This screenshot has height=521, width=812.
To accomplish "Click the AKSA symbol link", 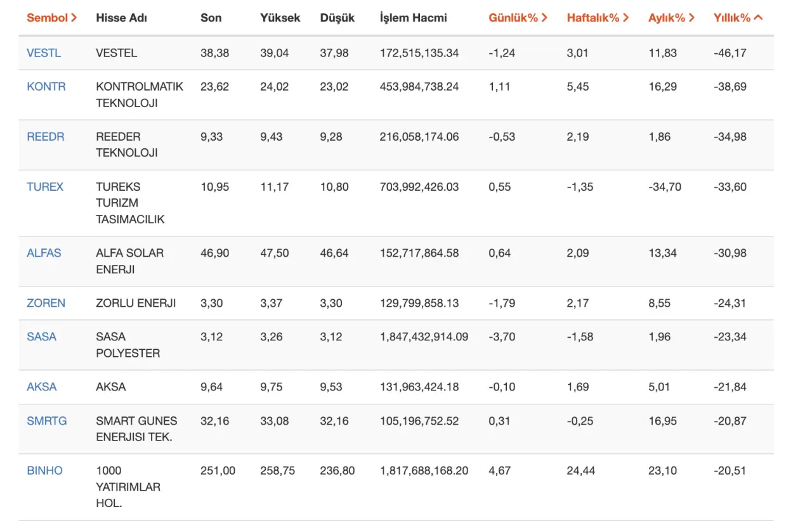I will (41, 387).
